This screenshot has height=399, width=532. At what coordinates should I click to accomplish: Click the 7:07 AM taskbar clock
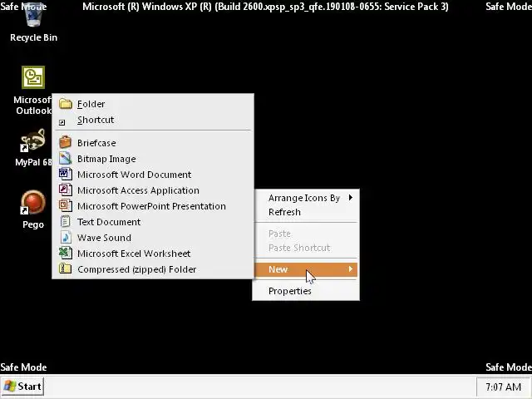click(503, 387)
